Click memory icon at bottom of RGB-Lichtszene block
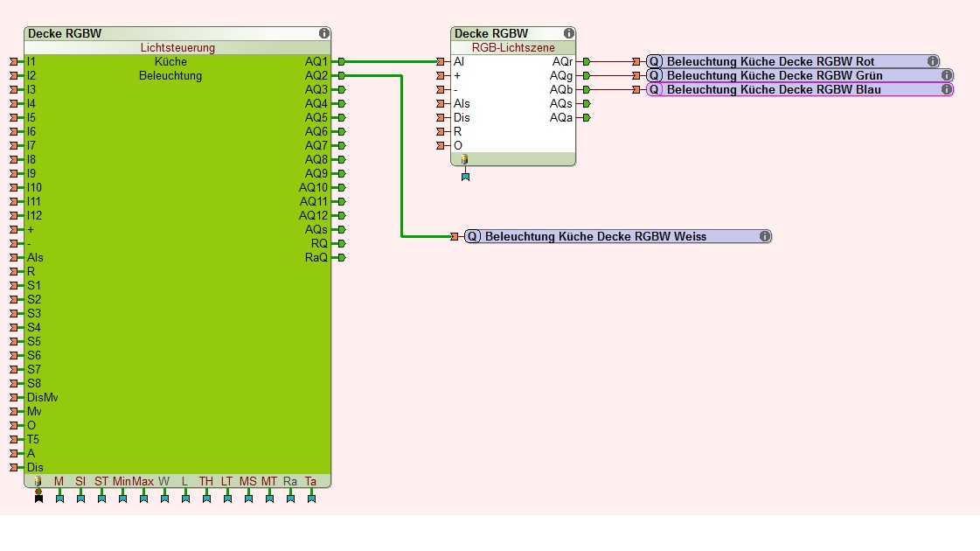 coord(465,159)
